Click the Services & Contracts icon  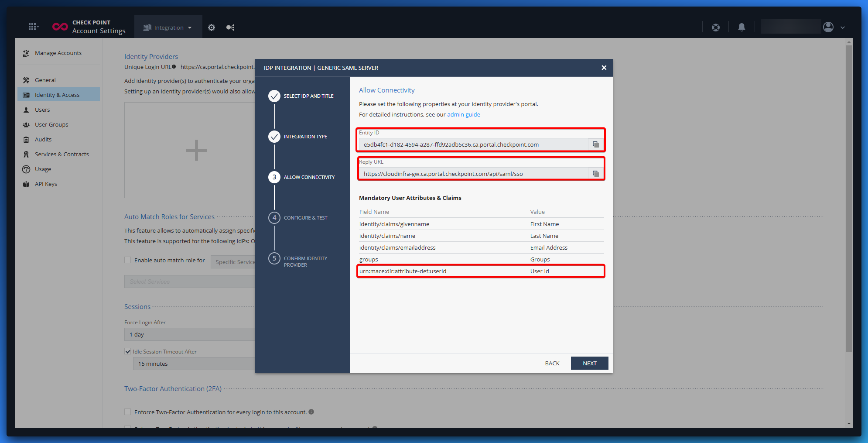[x=26, y=155]
